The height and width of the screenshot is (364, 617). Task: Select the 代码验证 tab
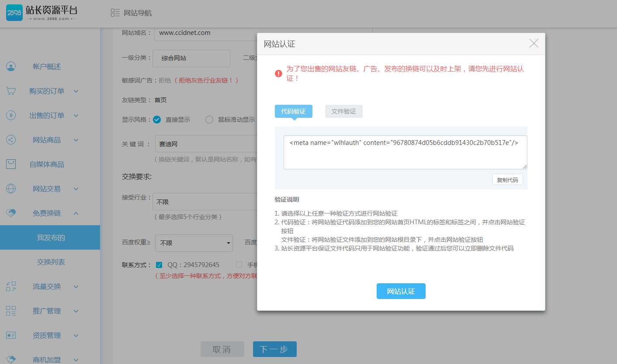pos(293,111)
